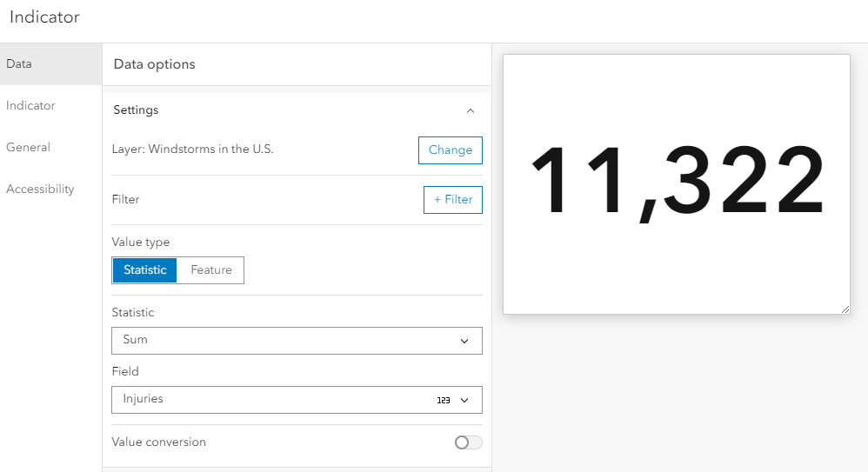Switch to the Indicator tab
Viewport: 868px width, 472px height.
(x=30, y=106)
